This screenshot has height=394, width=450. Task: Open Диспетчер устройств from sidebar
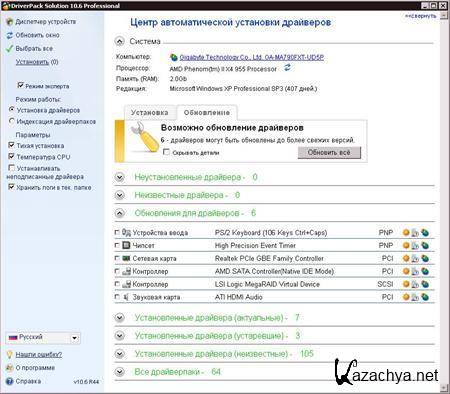pos(41,22)
